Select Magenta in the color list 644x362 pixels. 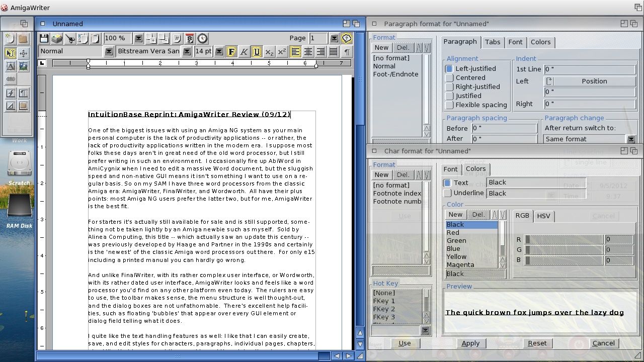pyautogui.click(x=460, y=264)
